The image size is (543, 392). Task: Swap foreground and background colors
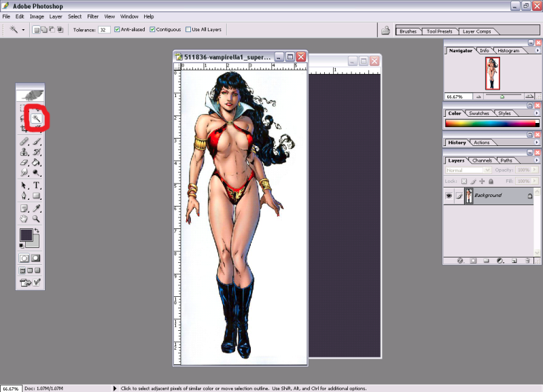37,230
